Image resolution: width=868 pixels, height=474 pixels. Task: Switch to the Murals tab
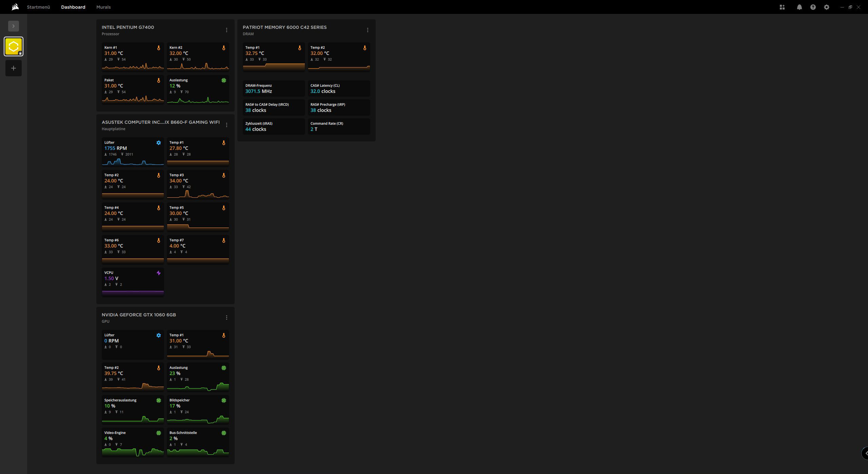pos(103,7)
